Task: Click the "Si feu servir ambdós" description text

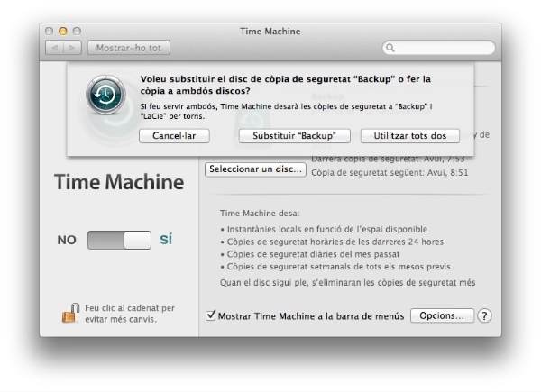Action: (x=287, y=112)
